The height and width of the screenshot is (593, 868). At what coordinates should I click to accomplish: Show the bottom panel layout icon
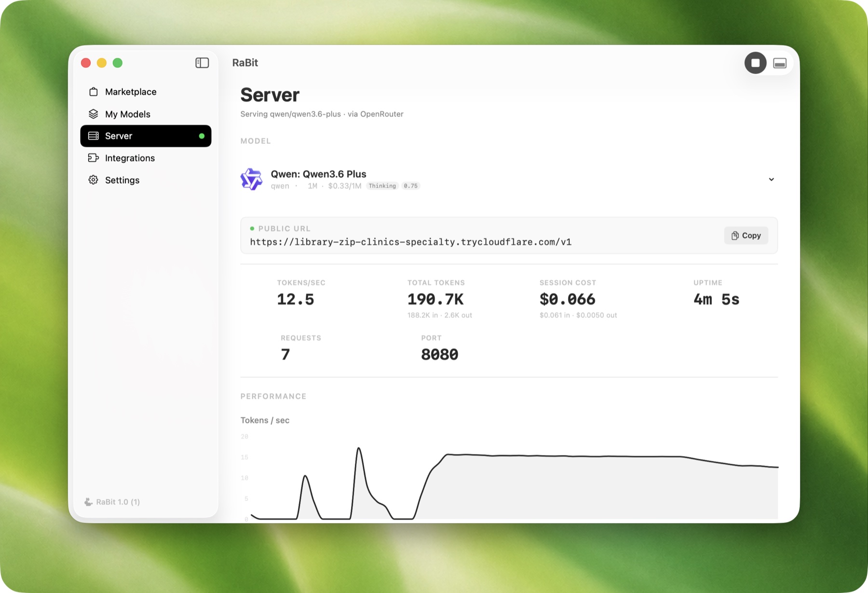[x=780, y=63]
